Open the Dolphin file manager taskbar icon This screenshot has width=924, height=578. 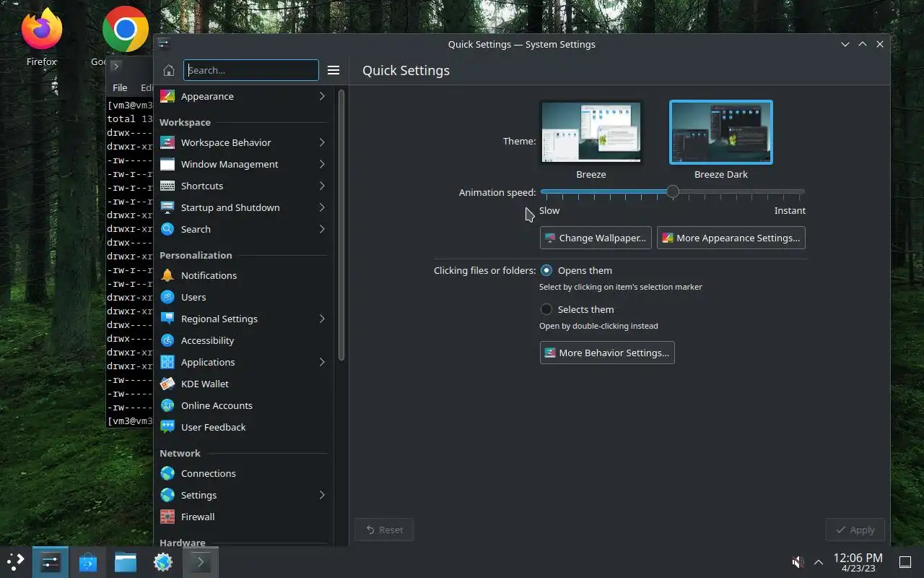click(x=126, y=561)
